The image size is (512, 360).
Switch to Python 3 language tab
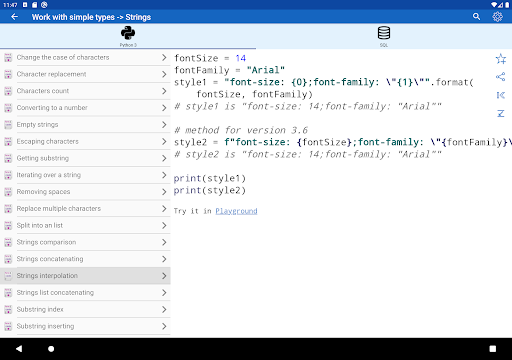(x=128, y=36)
